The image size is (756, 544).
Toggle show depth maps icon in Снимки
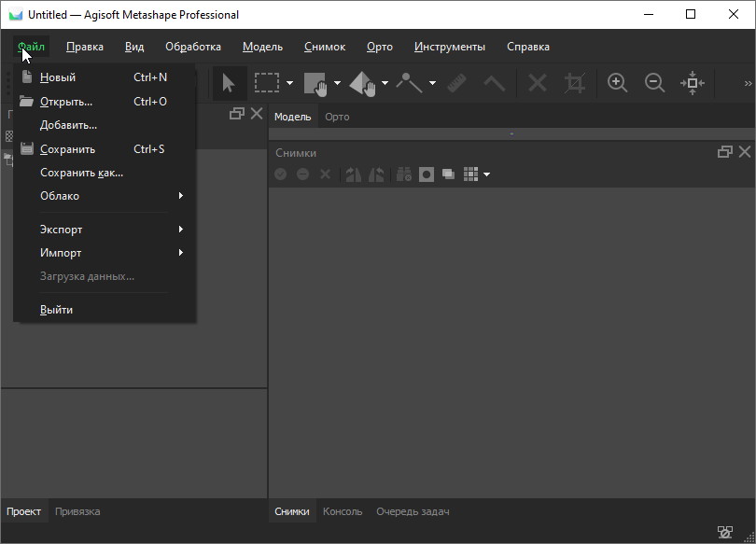(448, 174)
